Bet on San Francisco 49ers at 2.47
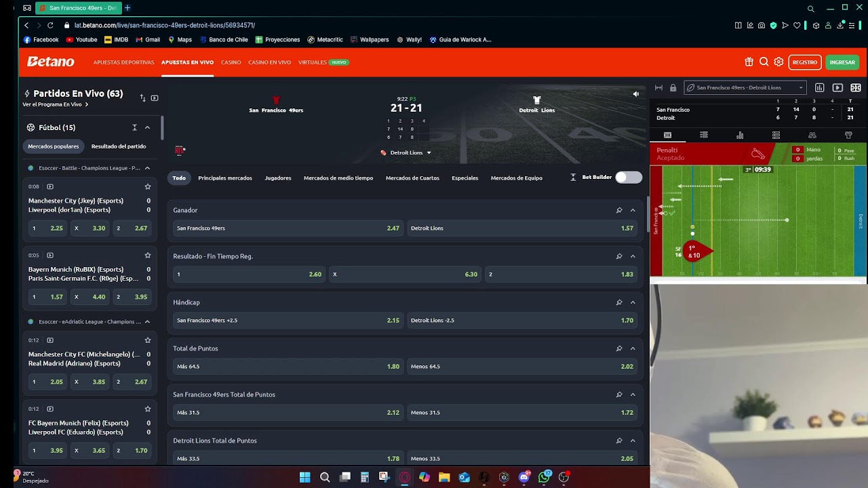 [x=288, y=228]
